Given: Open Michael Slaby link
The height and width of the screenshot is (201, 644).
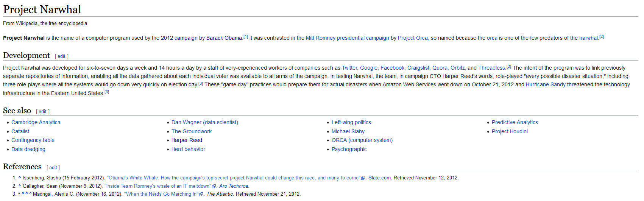Looking at the screenshot, I should [348, 131].
